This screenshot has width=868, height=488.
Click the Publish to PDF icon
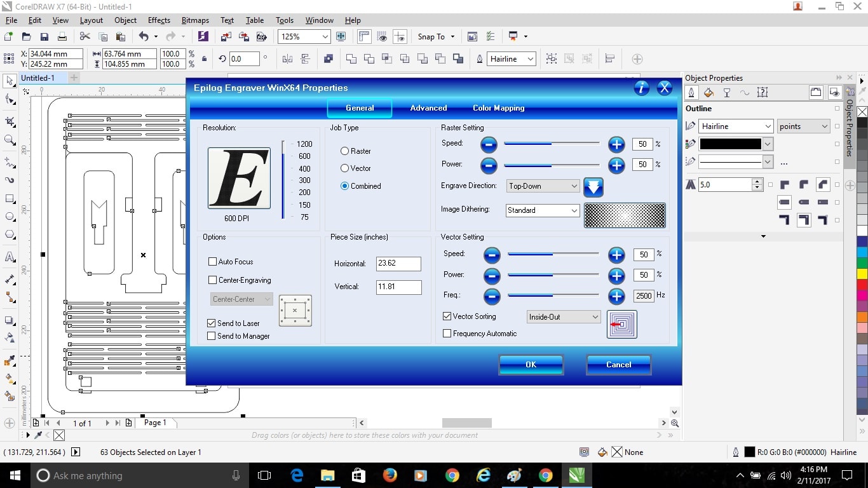pos(261,37)
